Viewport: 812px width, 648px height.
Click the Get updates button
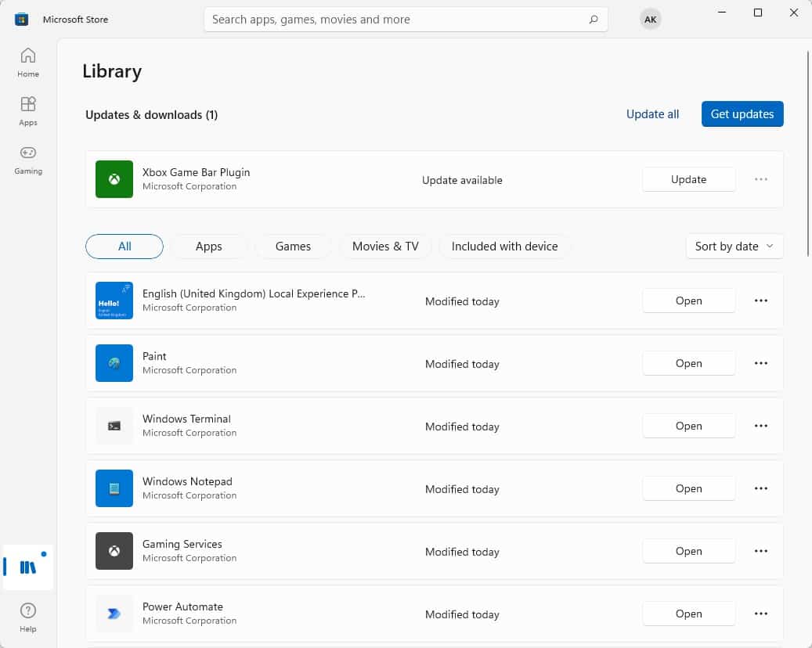click(742, 113)
